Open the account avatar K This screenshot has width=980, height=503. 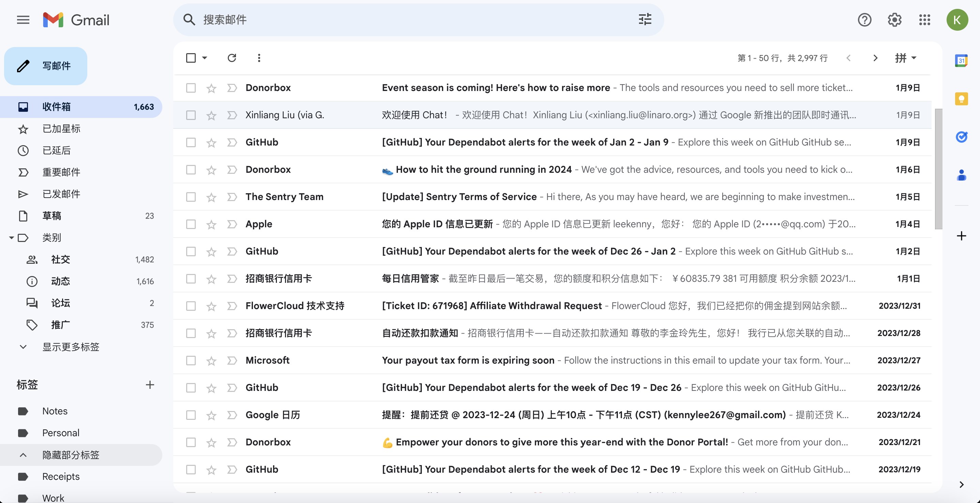pos(957,20)
